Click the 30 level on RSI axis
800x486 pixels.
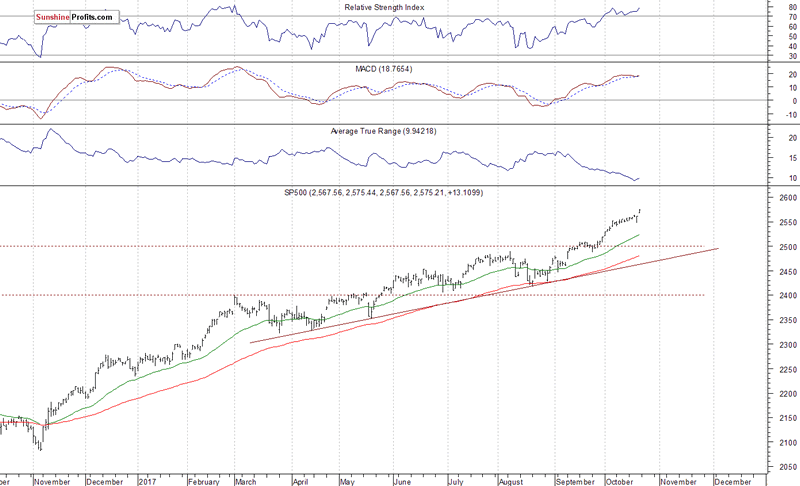[793, 56]
